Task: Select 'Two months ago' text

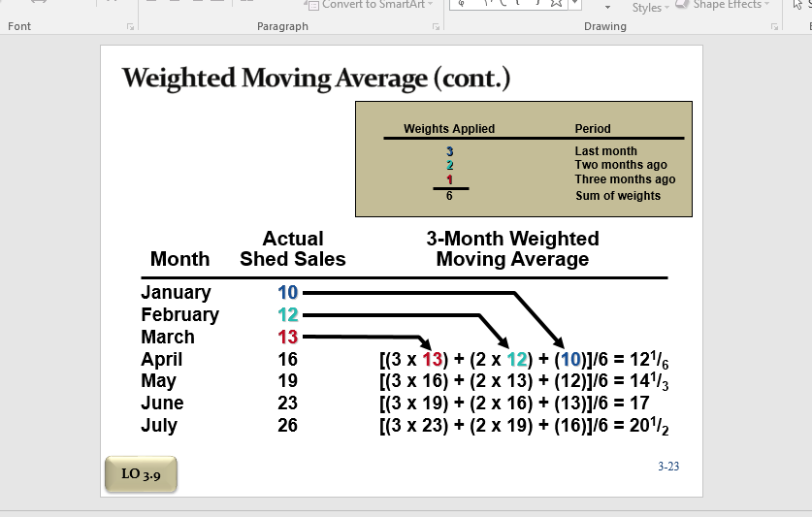Action: (620, 165)
